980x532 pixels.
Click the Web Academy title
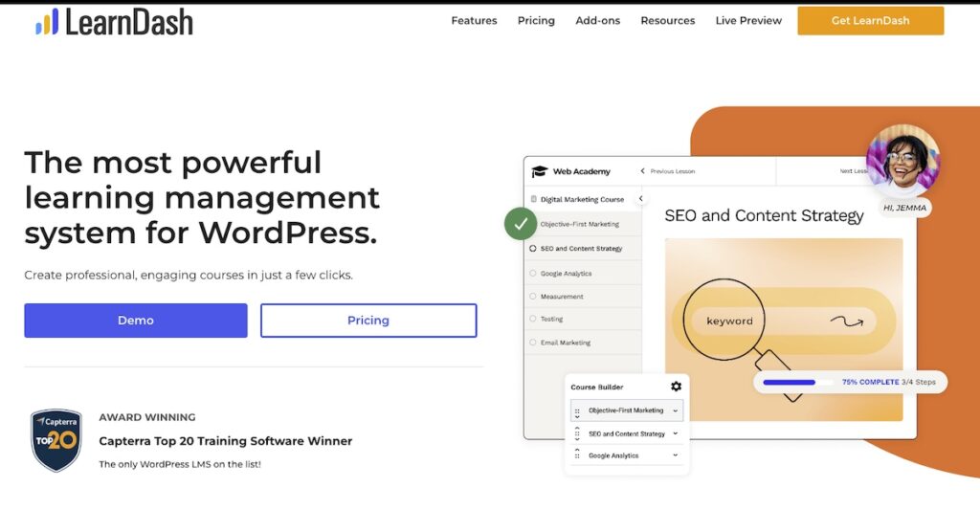[581, 171]
